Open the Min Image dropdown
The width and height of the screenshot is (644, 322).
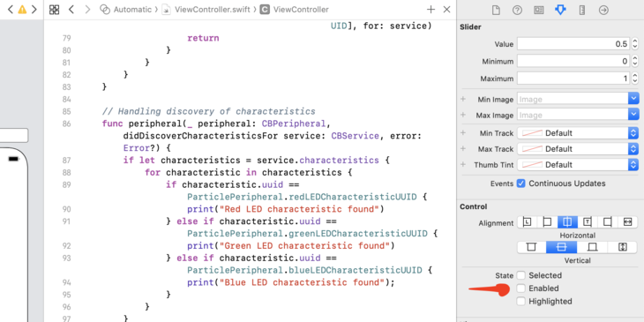(633, 99)
